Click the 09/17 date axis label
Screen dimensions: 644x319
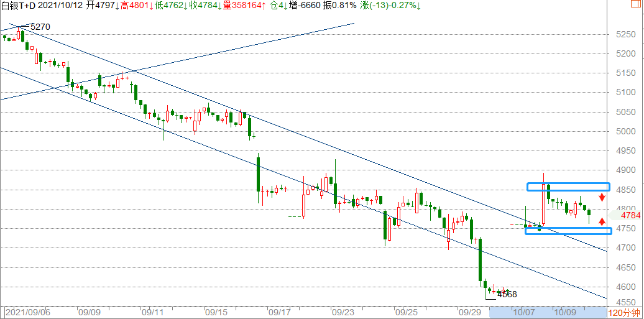(x=280, y=312)
